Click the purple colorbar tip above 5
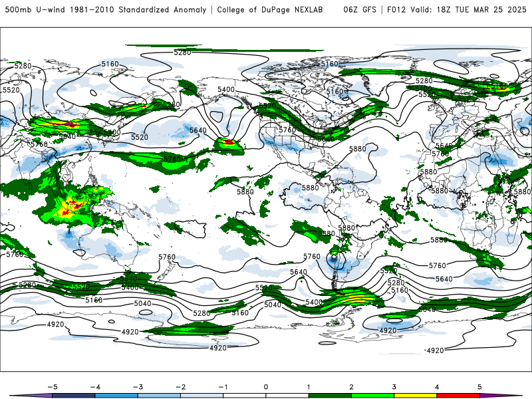 501,396
